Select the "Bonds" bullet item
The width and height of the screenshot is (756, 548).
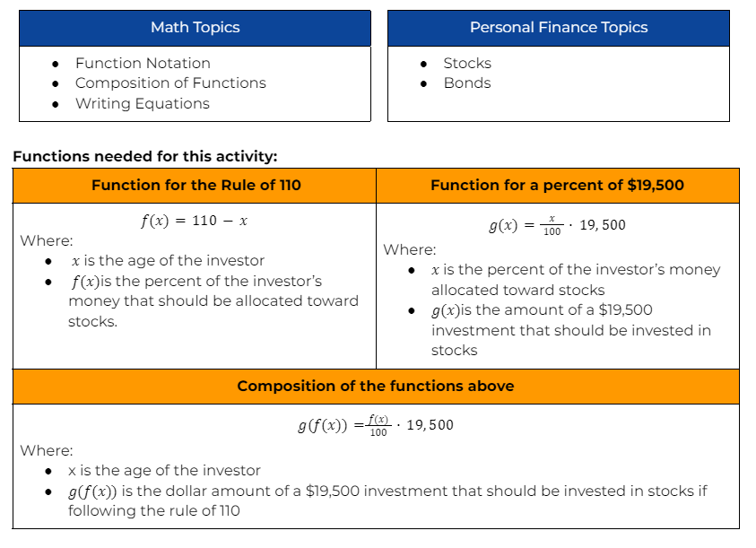tap(467, 83)
